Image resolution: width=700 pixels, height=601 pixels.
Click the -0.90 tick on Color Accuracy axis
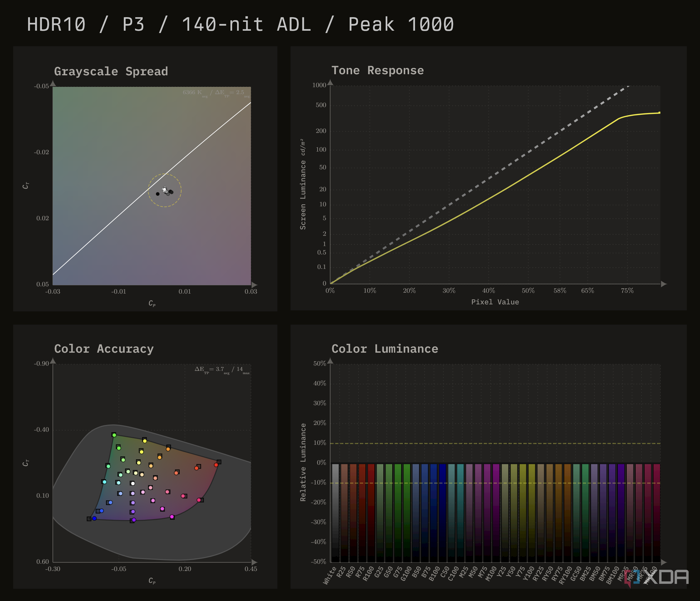tap(41, 364)
